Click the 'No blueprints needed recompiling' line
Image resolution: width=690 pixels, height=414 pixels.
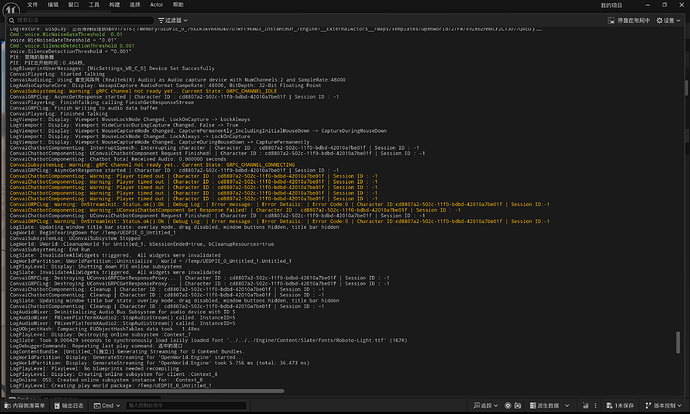[94, 369]
